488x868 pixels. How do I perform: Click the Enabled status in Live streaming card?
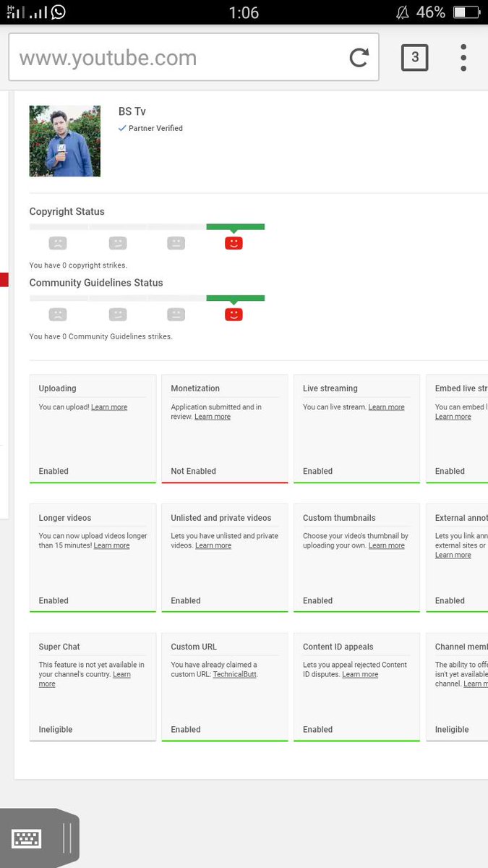point(318,471)
